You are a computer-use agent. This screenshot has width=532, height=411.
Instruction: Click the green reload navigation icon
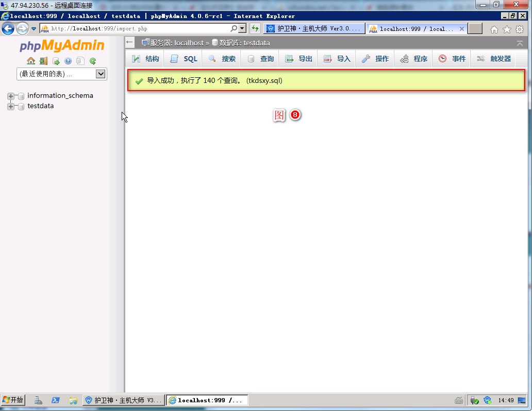[x=93, y=61]
